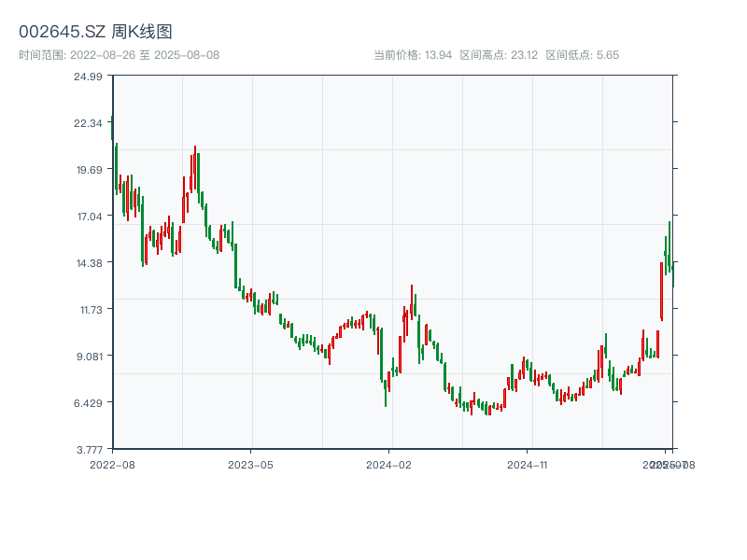
Task: Click the chart title 002645.SZ 周K线图
Action: tap(95, 32)
